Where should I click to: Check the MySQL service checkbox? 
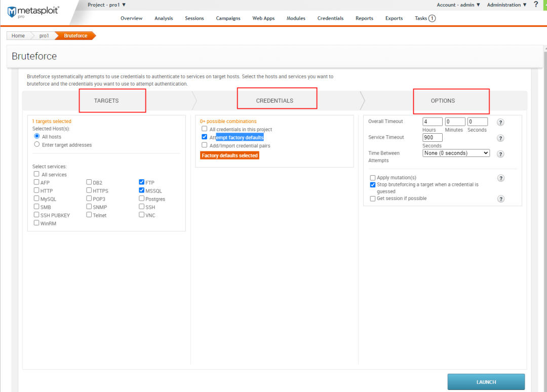[36, 198]
